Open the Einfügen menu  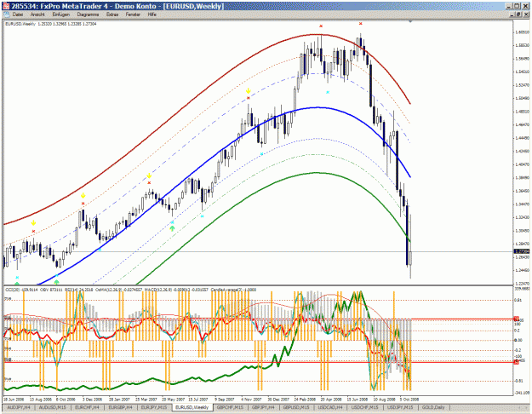(x=61, y=14)
